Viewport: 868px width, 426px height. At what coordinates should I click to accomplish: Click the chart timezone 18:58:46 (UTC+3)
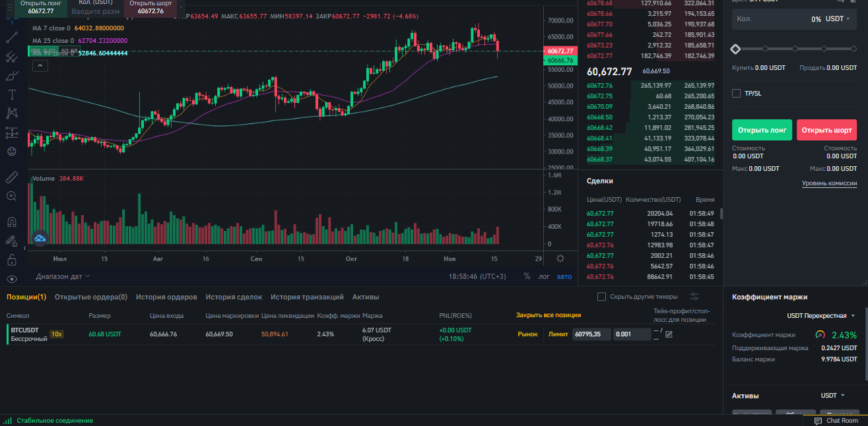(477, 276)
